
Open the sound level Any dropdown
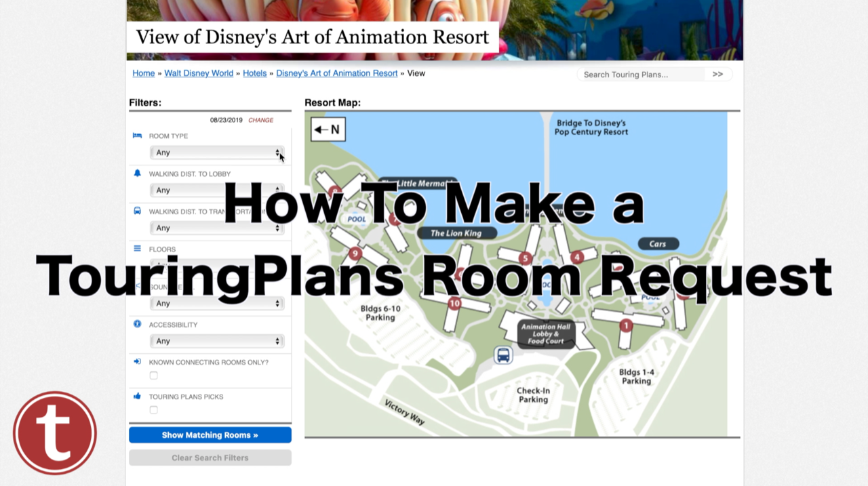(x=216, y=303)
